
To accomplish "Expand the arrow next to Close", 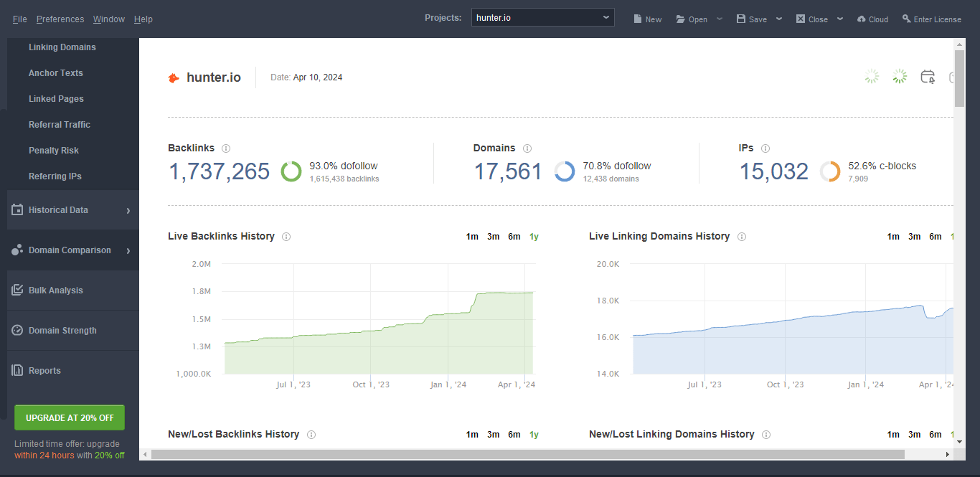I will click(840, 19).
